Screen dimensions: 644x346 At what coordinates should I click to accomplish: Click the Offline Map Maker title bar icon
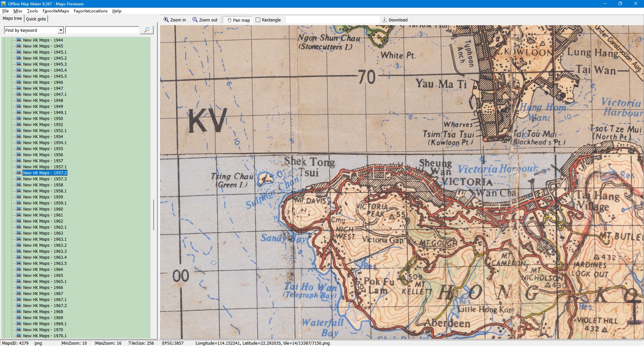(x=3, y=4)
